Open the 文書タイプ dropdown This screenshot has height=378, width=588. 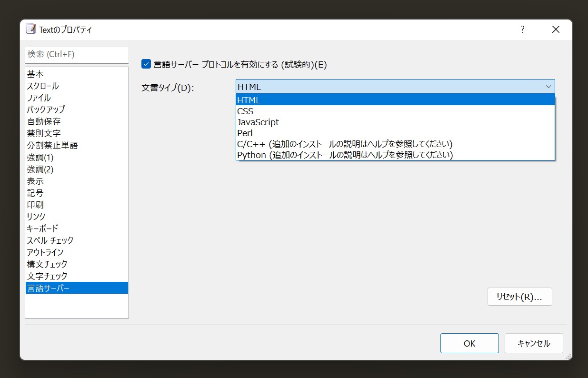[x=549, y=86]
